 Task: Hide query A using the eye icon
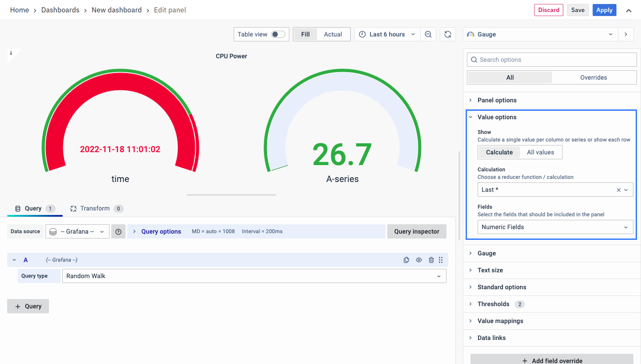[419, 260]
